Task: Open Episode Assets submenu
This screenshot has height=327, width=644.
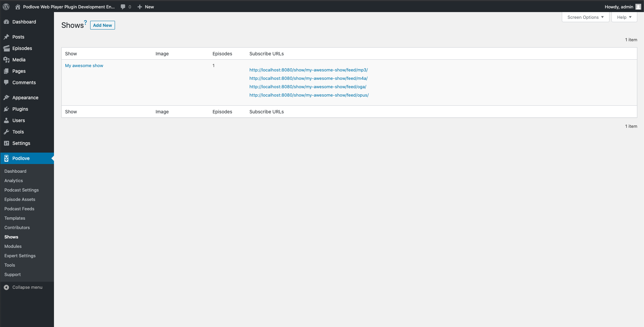Action: [x=20, y=199]
